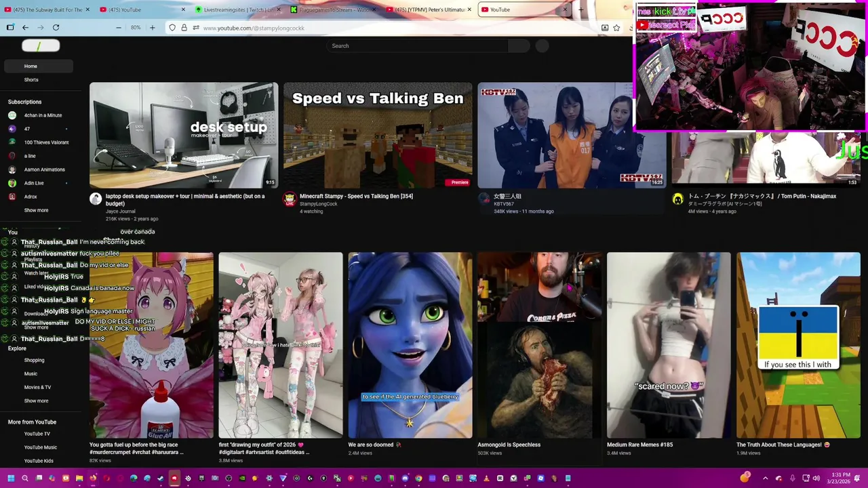Viewport: 868px width, 488px height.
Task: Switch to the second (475) YouTube tab
Action: pyautogui.click(x=142, y=9)
